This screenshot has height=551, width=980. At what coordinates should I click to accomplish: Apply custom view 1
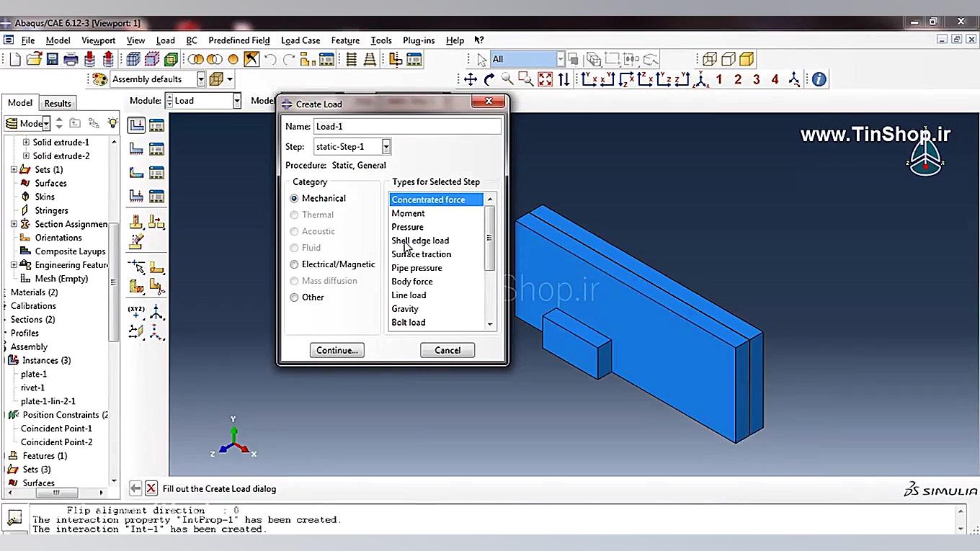click(x=719, y=79)
